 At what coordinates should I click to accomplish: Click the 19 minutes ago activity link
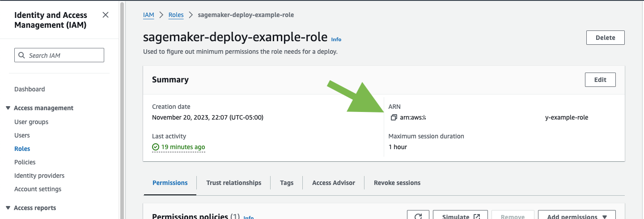[x=183, y=147]
